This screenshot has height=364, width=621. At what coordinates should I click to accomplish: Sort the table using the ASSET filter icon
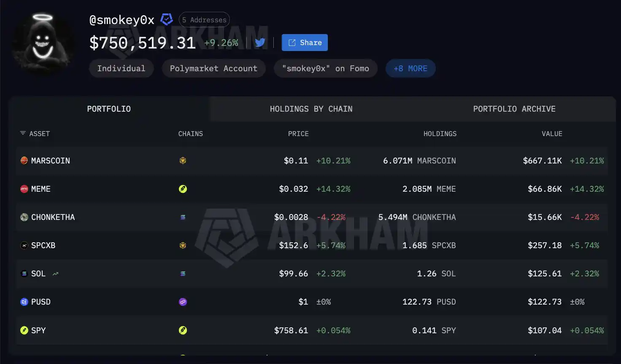pos(23,133)
